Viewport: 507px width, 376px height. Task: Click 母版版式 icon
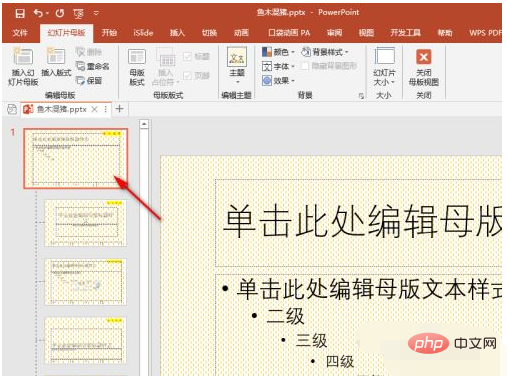point(137,67)
